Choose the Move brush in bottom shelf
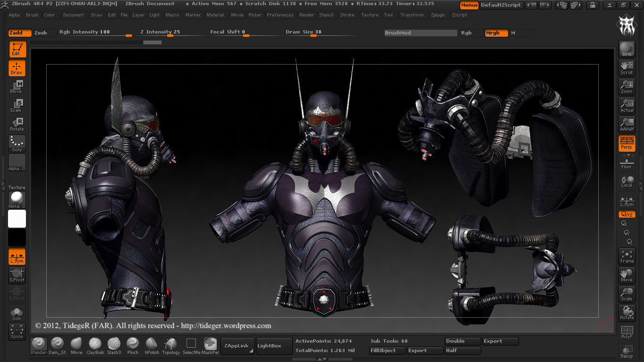Image resolution: width=644 pixels, height=362 pixels. tap(76, 346)
